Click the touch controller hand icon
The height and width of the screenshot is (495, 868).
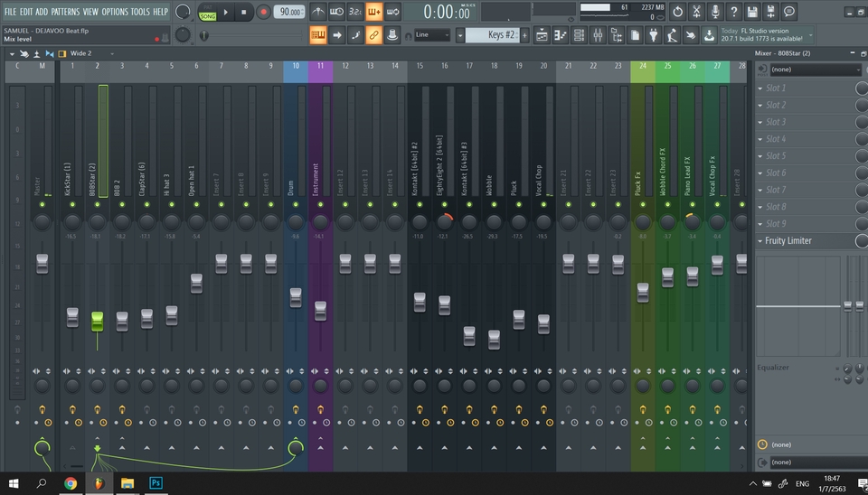pos(691,35)
